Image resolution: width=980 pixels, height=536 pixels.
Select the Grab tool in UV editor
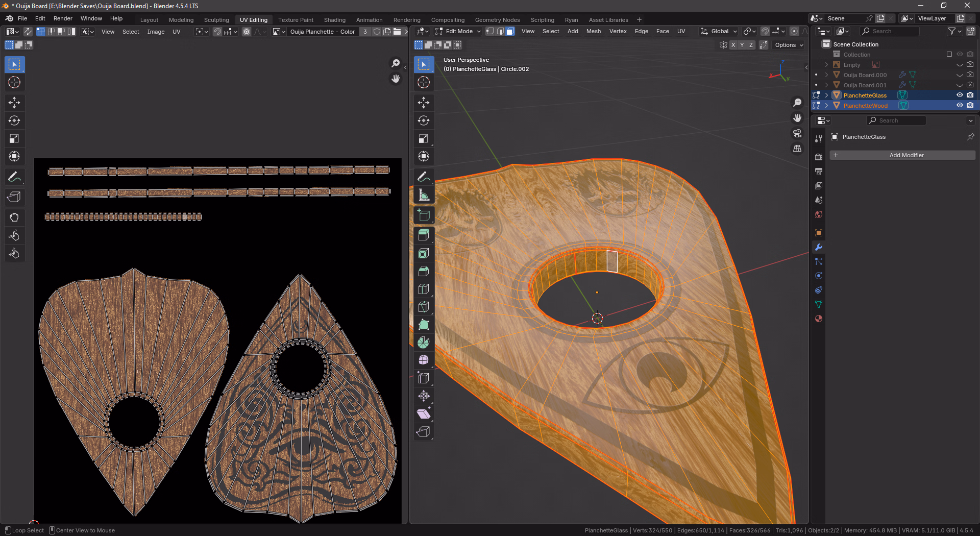(14, 217)
